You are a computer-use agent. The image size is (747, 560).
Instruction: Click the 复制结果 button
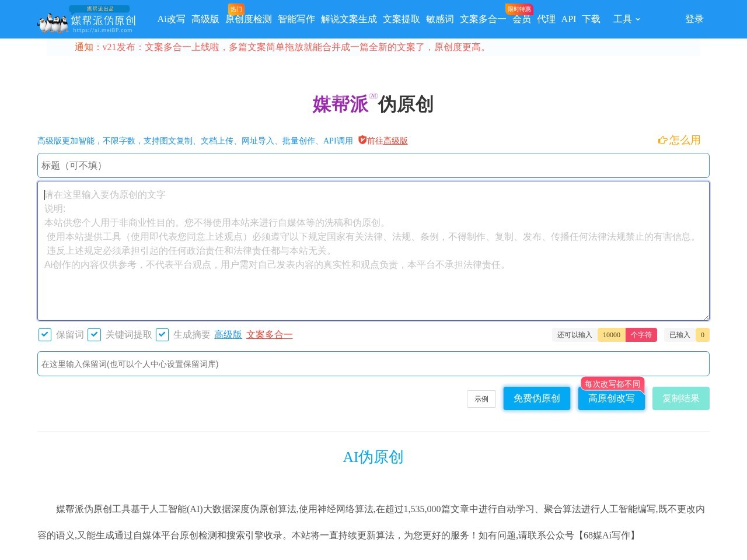coord(680,398)
